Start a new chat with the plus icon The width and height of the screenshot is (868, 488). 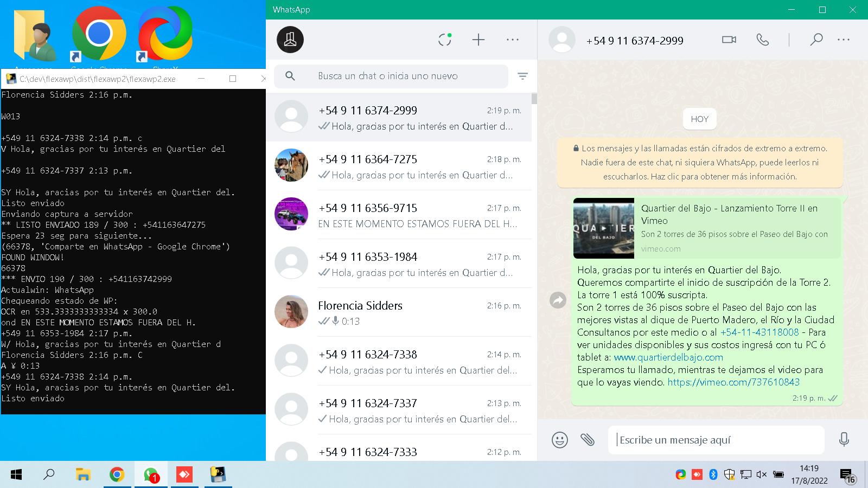tap(478, 40)
